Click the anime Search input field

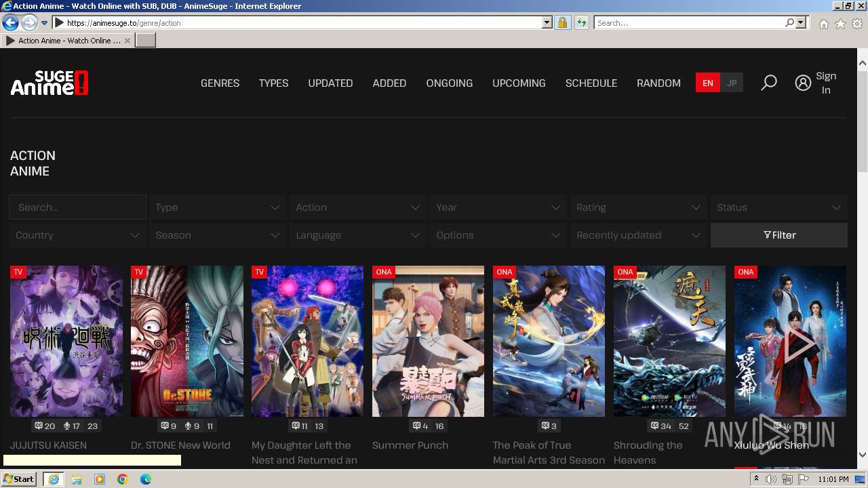tap(77, 207)
